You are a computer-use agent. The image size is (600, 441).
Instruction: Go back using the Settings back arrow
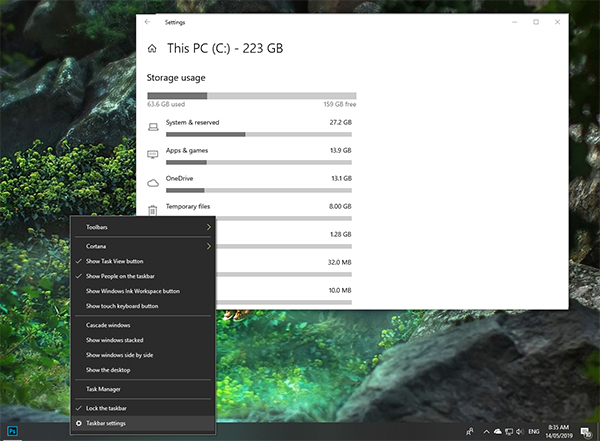pyautogui.click(x=148, y=22)
